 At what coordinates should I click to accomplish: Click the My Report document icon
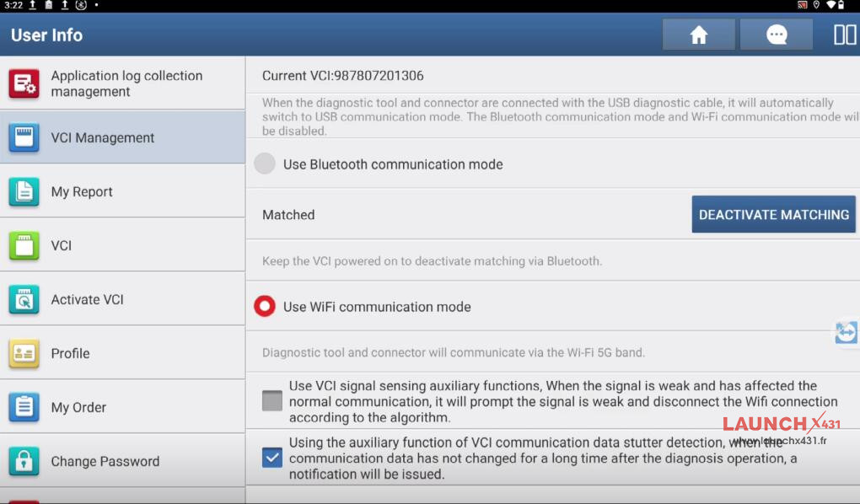24,191
